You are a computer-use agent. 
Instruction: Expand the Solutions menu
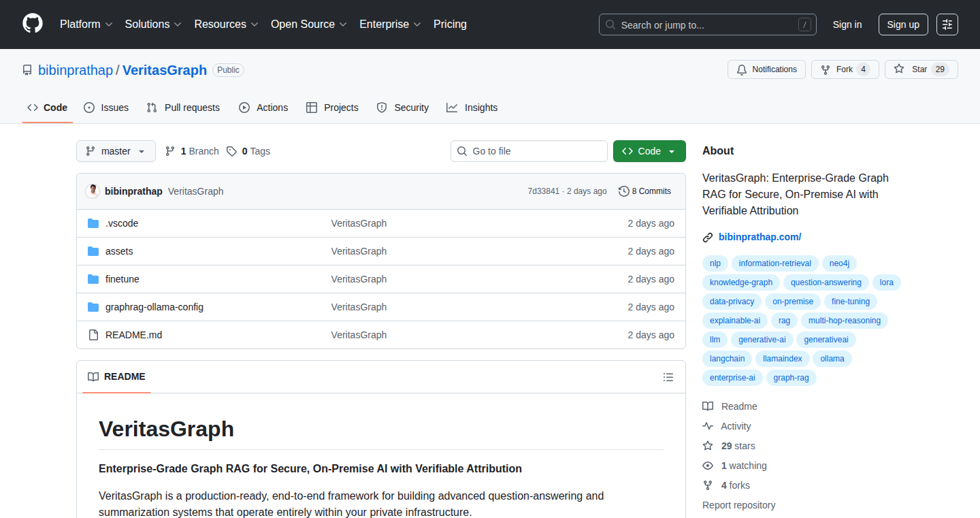tap(153, 24)
